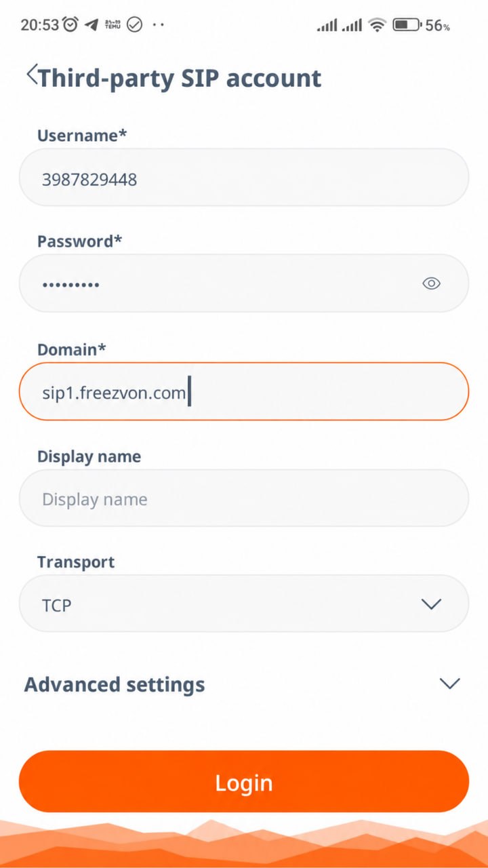Viewport: 488px width, 868px height.
Task: Tap the Third-party SIP account title
Action: pyautogui.click(x=180, y=78)
